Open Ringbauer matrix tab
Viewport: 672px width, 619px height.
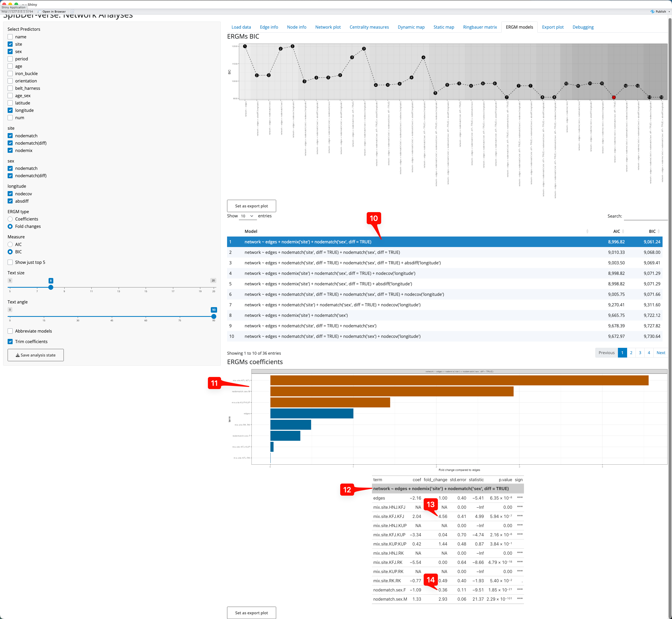[480, 27]
